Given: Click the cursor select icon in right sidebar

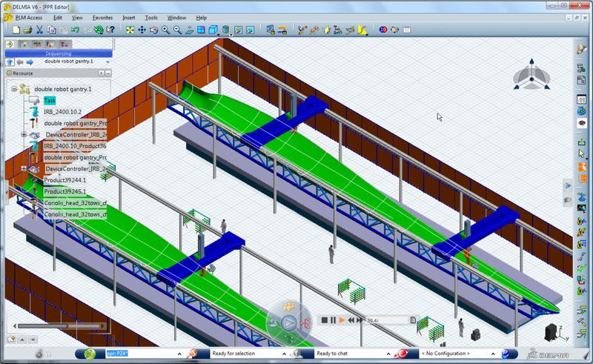Looking at the screenshot, I should pos(582,153).
